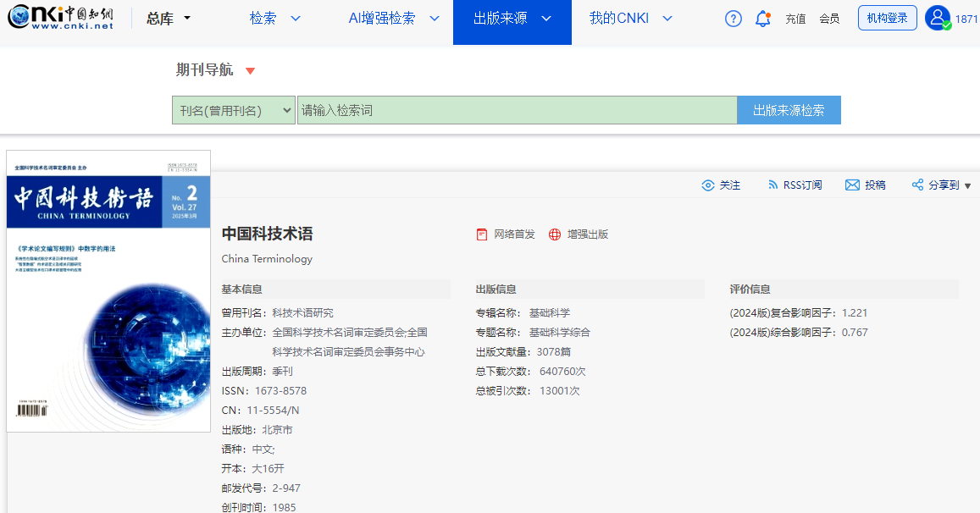Open the AI增强检索 menu
This screenshot has width=980, height=513.
click(382, 19)
